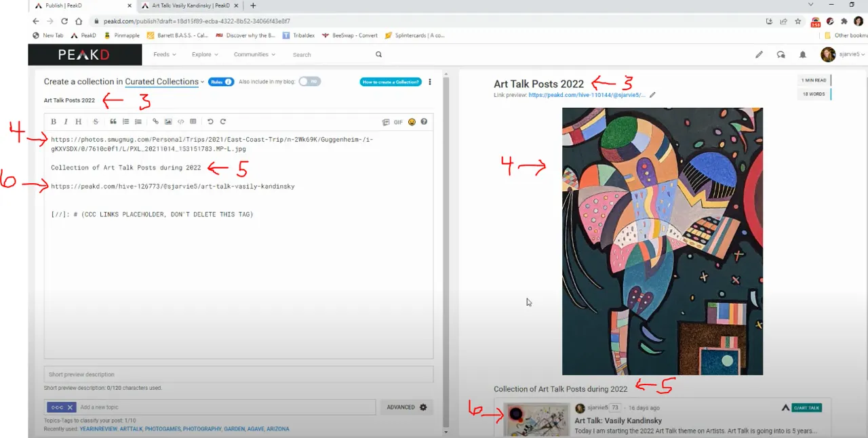868x438 pixels.
Task: Open the GIF picker
Action: pyautogui.click(x=398, y=123)
